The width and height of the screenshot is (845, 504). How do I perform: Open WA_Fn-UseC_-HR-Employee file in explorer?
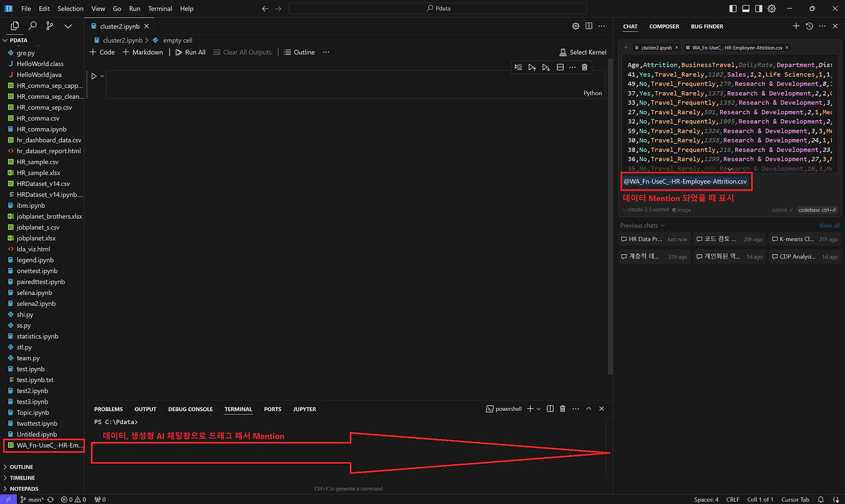tap(44, 445)
